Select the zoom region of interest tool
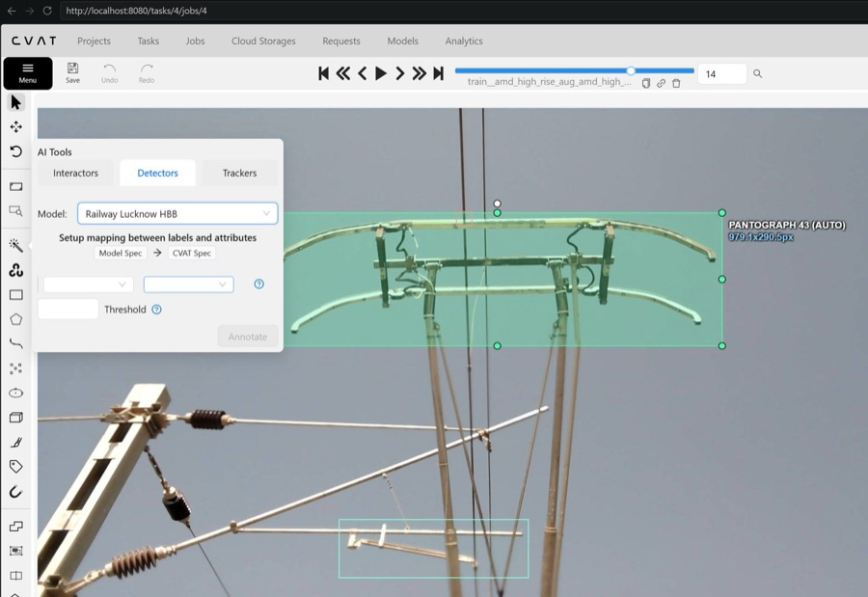This screenshot has width=868, height=597. [x=16, y=211]
